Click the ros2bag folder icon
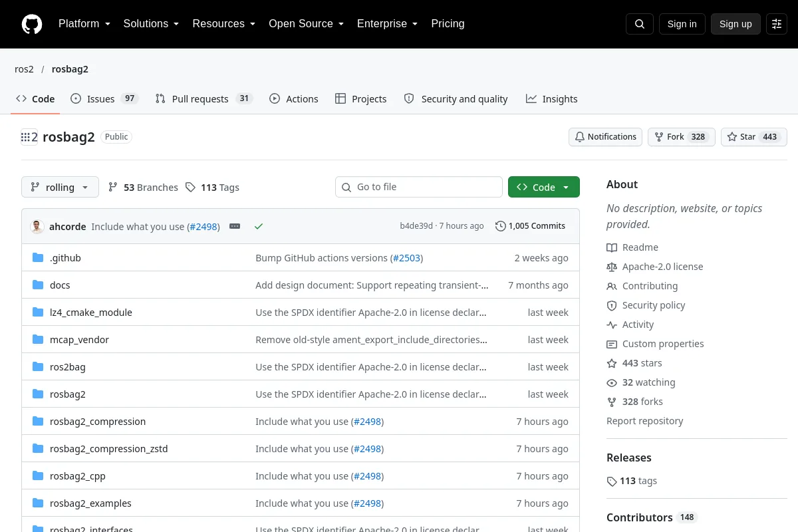Image resolution: width=798 pixels, height=532 pixels. [38, 367]
